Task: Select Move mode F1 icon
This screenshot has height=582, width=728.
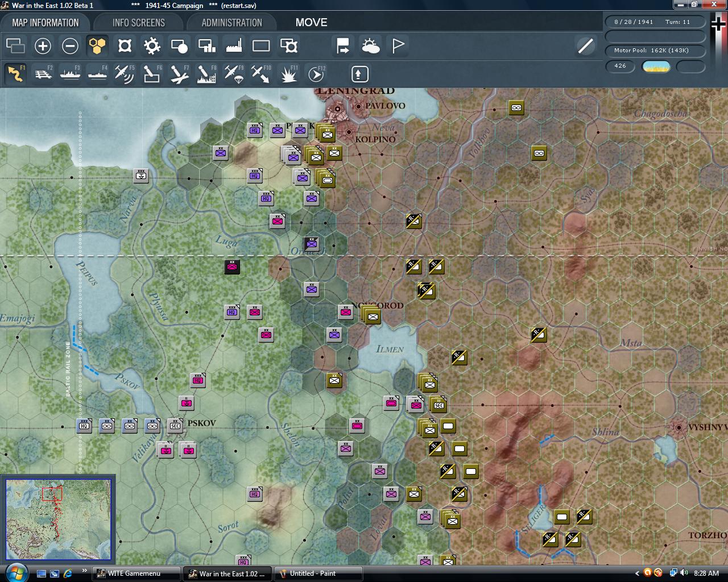Action: [15, 73]
